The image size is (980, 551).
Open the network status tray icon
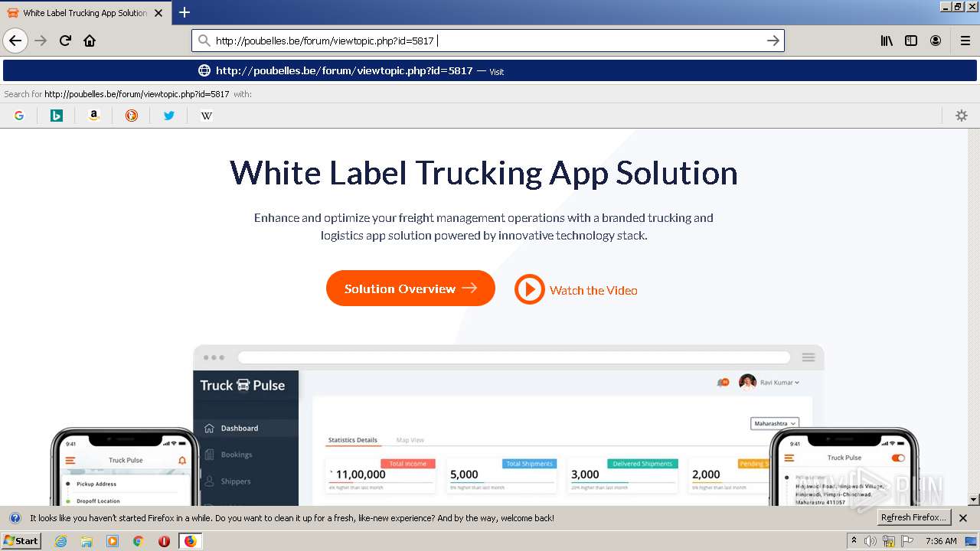tap(889, 542)
